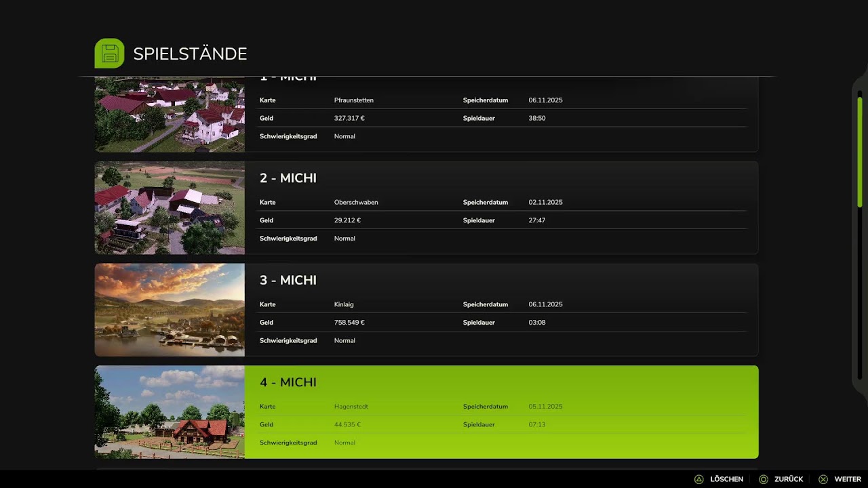Click save date 05.11.2025
This screenshot has height=488, width=868.
point(545,407)
